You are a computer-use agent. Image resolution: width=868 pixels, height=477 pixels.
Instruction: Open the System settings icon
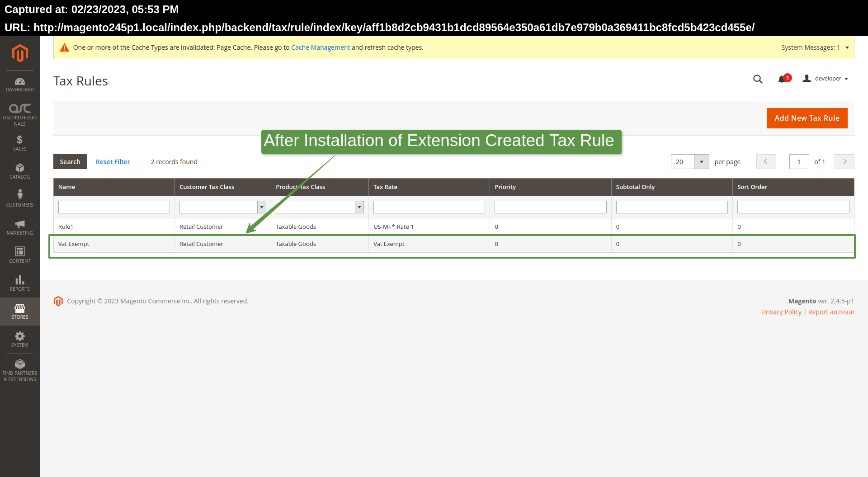pos(20,339)
